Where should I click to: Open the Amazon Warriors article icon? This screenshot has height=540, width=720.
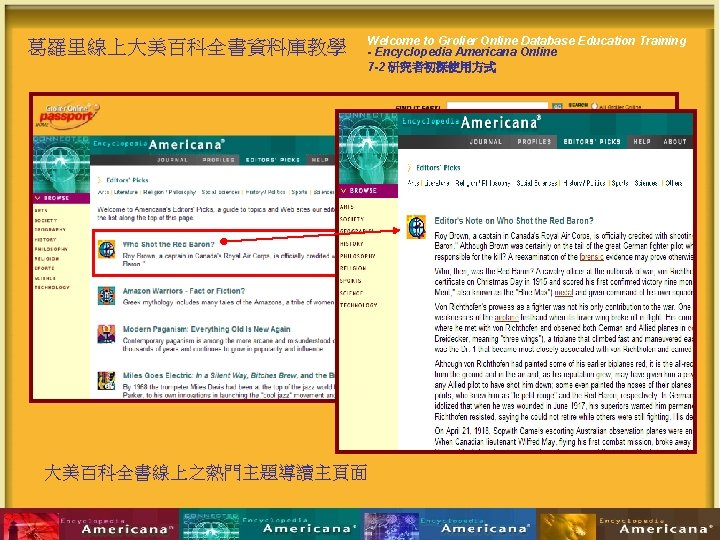[107, 296]
